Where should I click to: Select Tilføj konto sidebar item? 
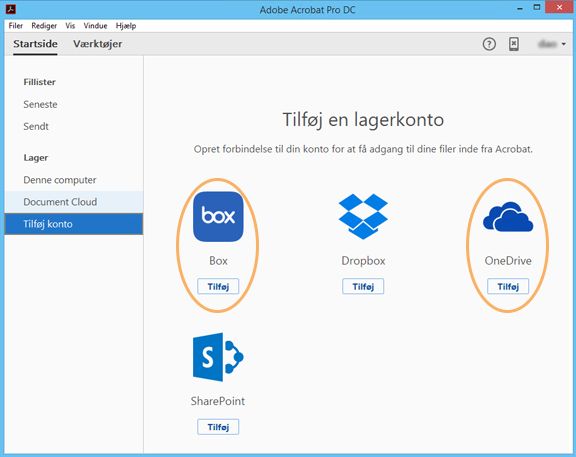pyautogui.click(x=74, y=224)
